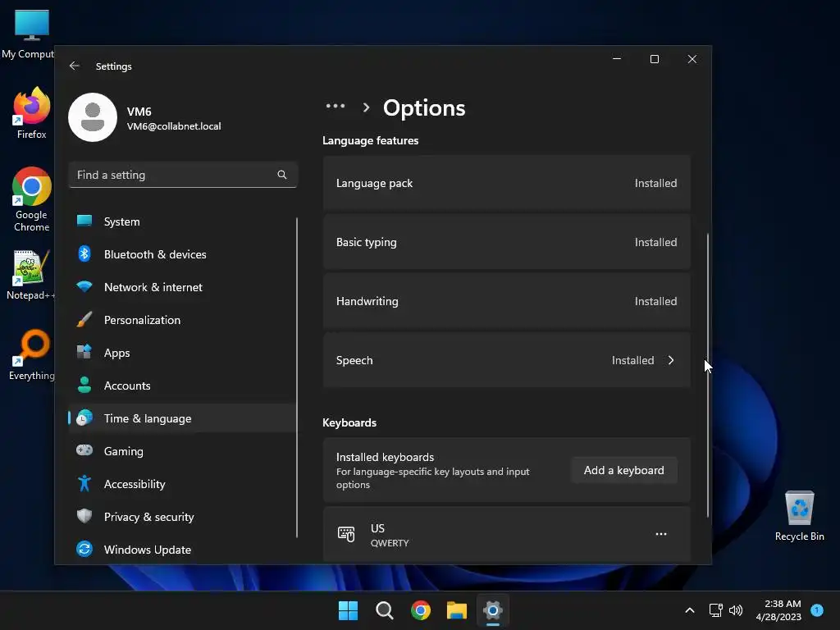This screenshot has width=840, height=630.
Task: Click the System monitor icon in sidebar
Action: tap(84, 221)
